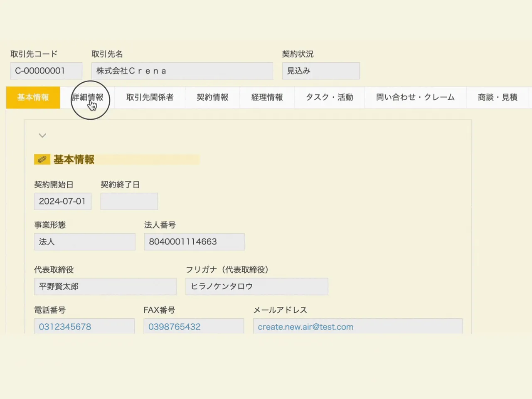Click the 契約終了日 label
Screen dimensions: 532x399
tap(120, 185)
